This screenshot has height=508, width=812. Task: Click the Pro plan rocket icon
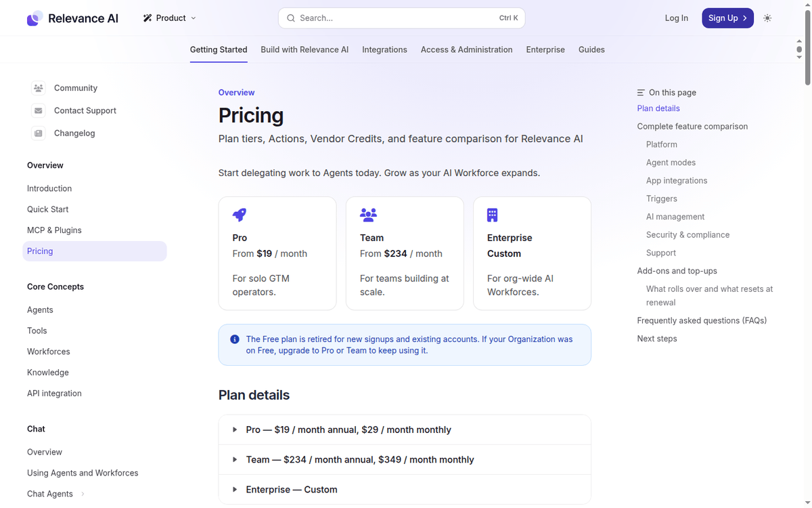(240, 215)
